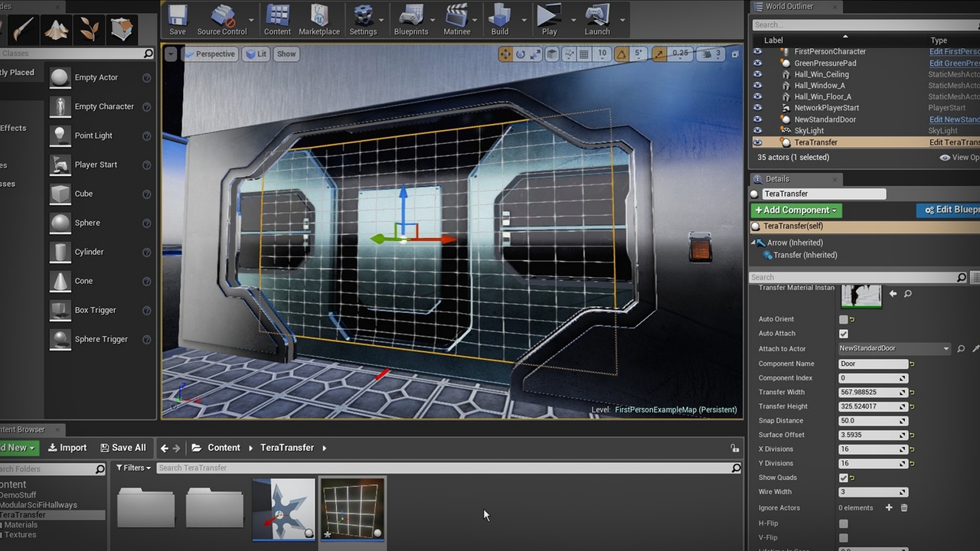The height and width of the screenshot is (551, 980).
Task: Go back in Content Browser history
Action: point(164,448)
